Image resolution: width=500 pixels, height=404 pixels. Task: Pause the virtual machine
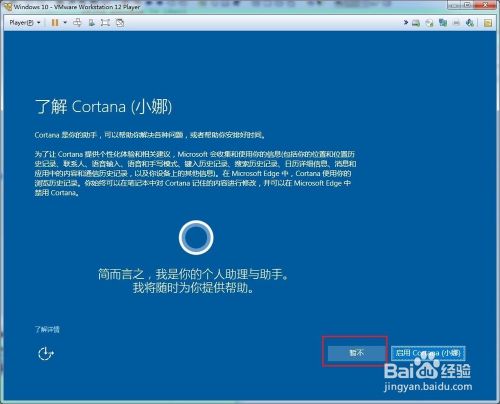55,23
